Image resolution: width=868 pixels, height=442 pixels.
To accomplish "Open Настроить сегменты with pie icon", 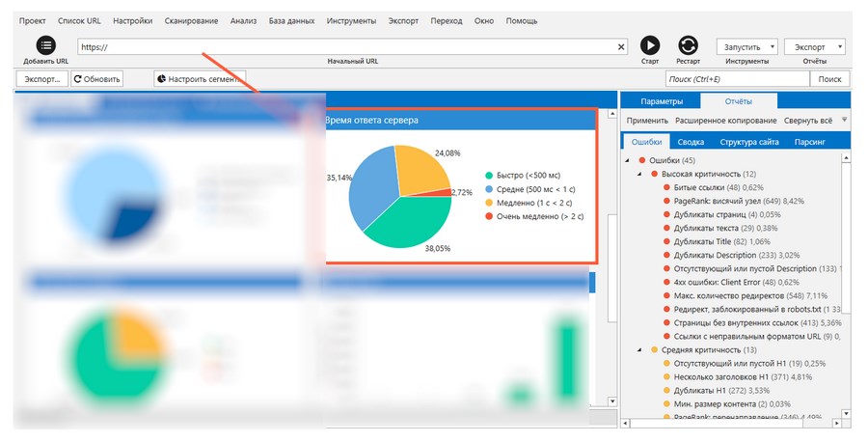I will coord(200,79).
